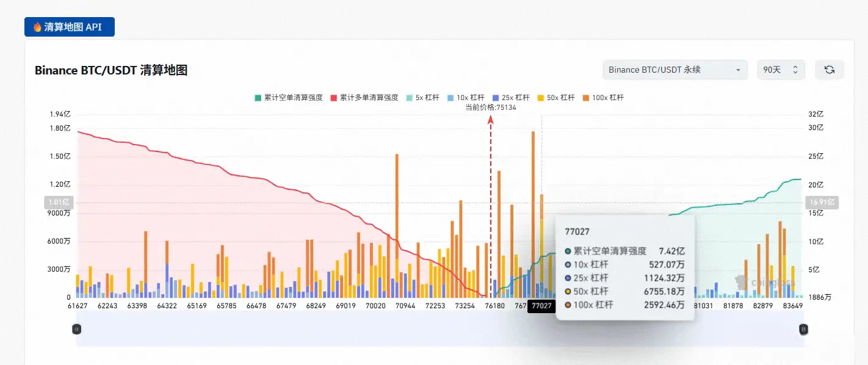Click the 83649 price axis label

[792, 306]
